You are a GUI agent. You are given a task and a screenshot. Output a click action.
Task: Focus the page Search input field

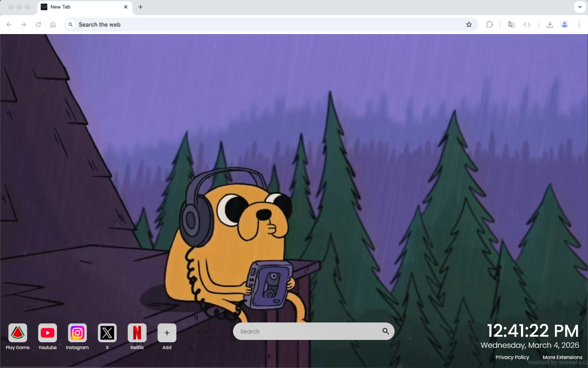(313, 331)
